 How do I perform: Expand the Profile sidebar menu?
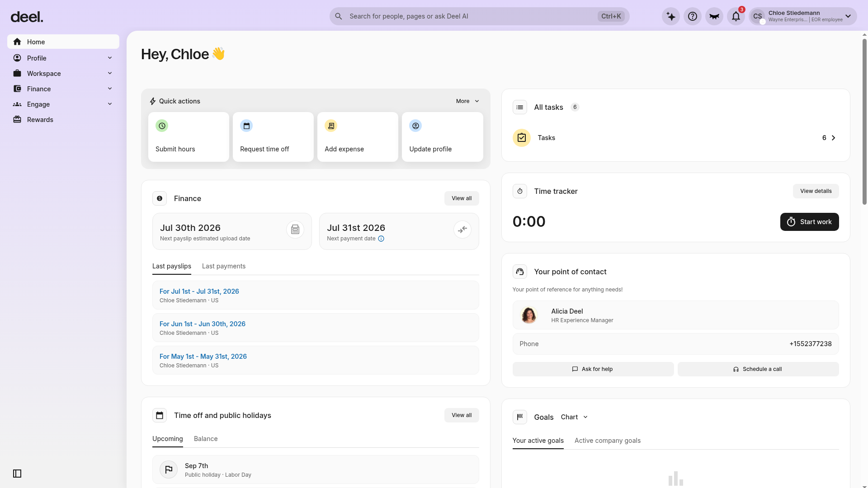click(110, 58)
